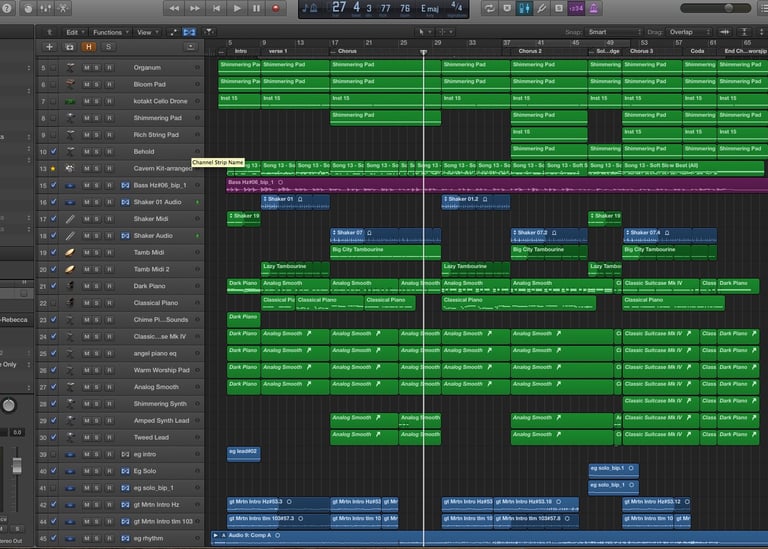Image resolution: width=768 pixels, height=549 pixels.
Task: Mute the Organum track
Action: pyautogui.click(x=87, y=68)
